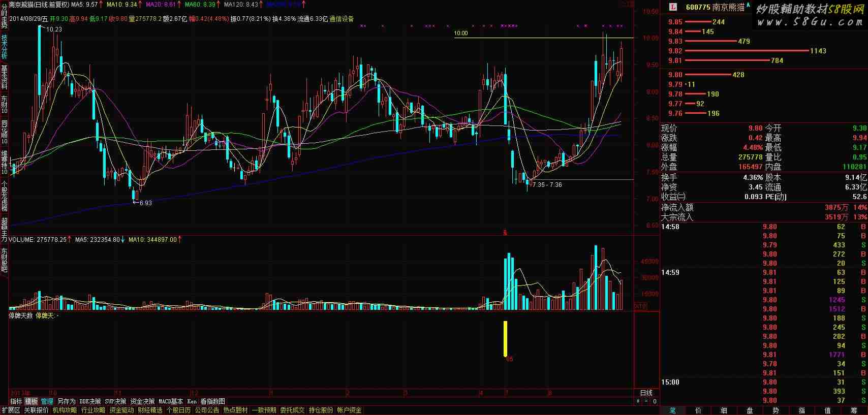Click the 0 reset icon below 日线
868x415 pixels.
pyautogui.click(x=655, y=401)
